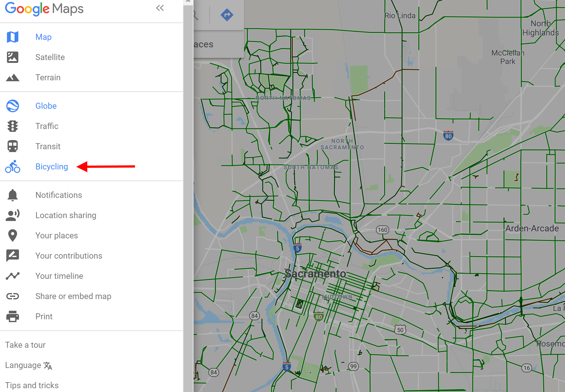Click the Route 160 marker on map
Image resolution: width=565 pixels, height=392 pixels.
pos(383,230)
